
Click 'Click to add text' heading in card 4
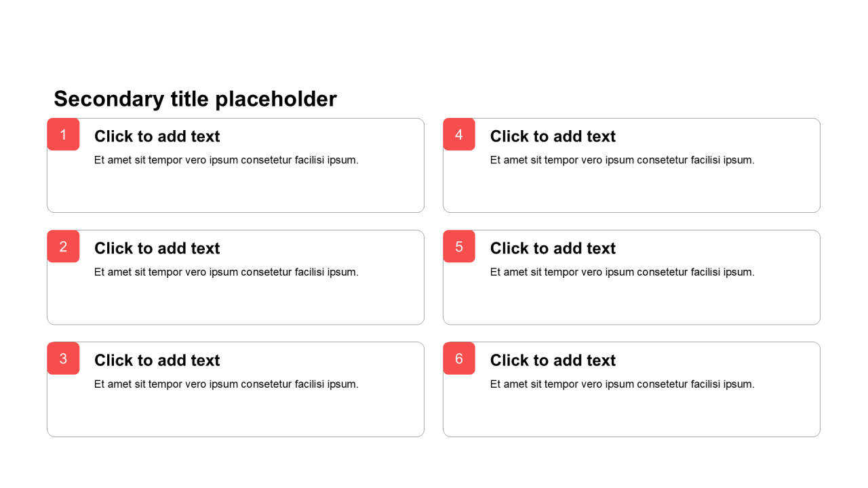coord(553,136)
